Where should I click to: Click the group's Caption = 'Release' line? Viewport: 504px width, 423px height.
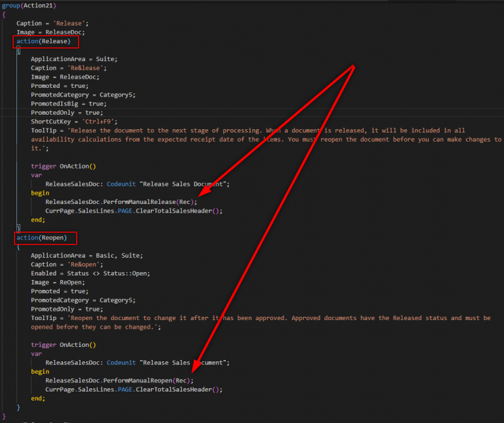pyautogui.click(x=48, y=24)
